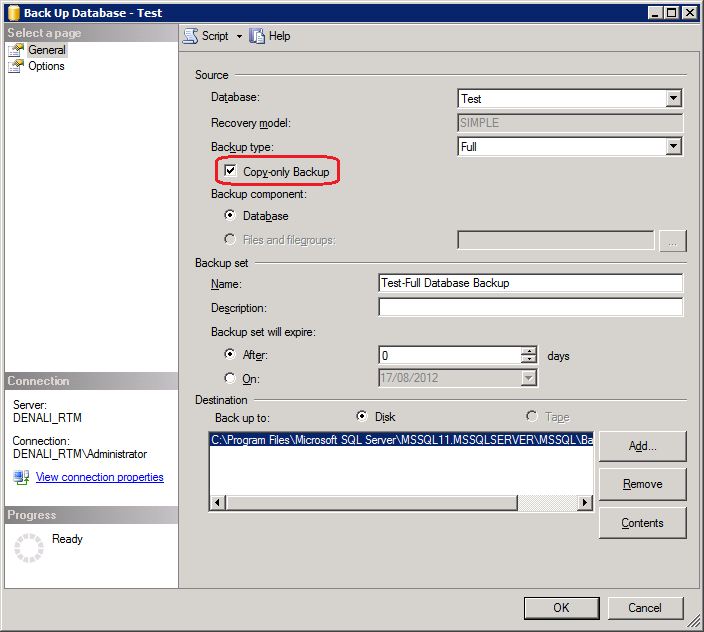The height and width of the screenshot is (632, 704).
Task: Click into the Description text field
Action: [x=530, y=307]
